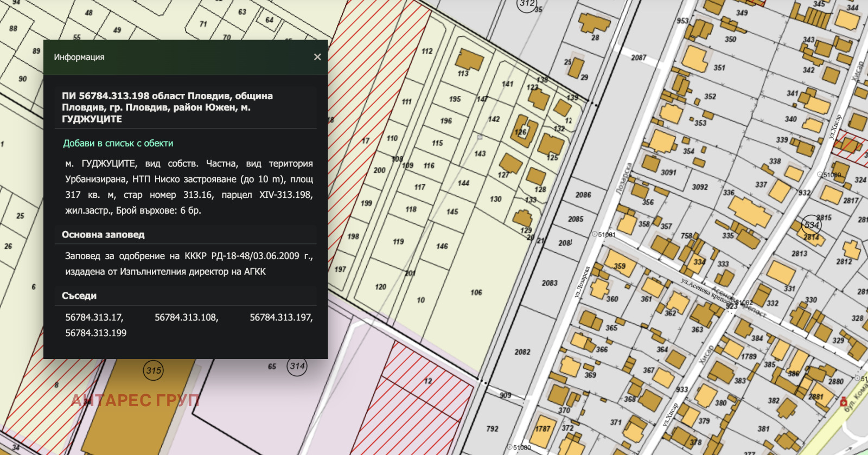Click the 'Добави в списък с обекти' link
This screenshot has height=455, width=868.
118,143
